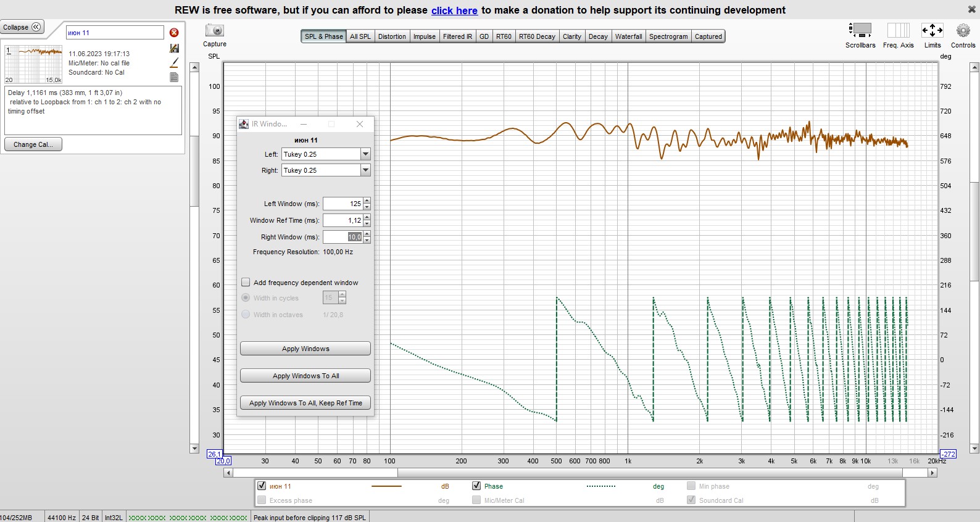Click Apply Windows To All button
Screen dimensions: 980x522
coord(305,376)
